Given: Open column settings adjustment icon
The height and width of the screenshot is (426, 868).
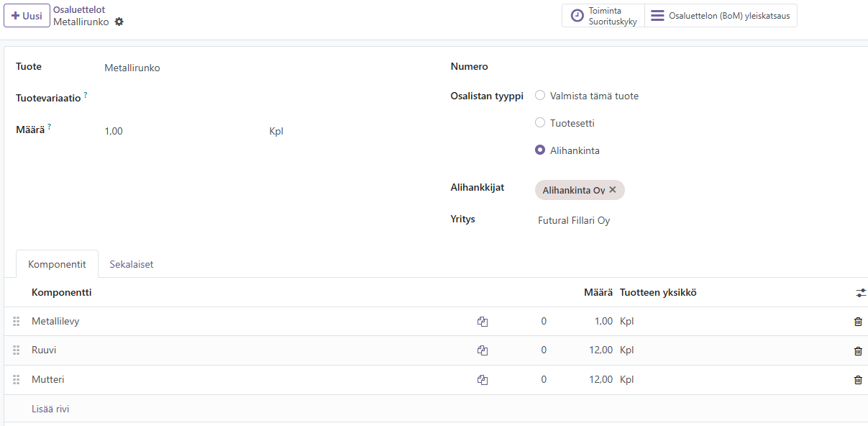Looking at the screenshot, I should 861,293.
